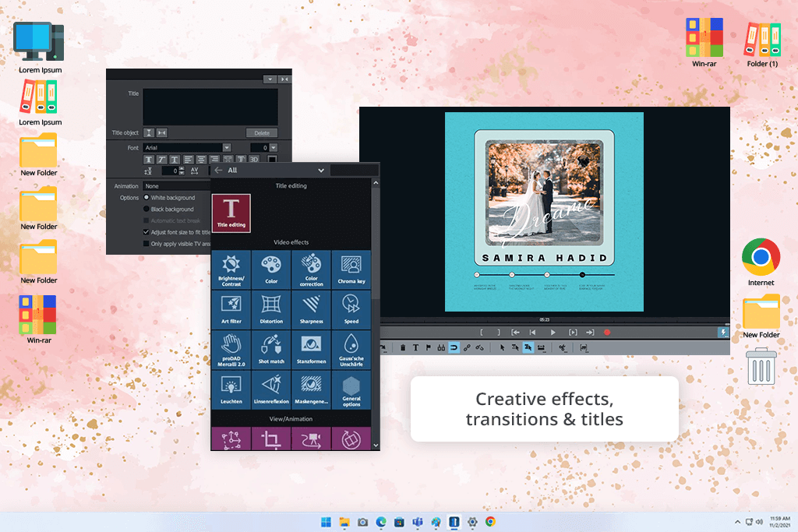
Task: Play the video preview
Action: click(553, 333)
